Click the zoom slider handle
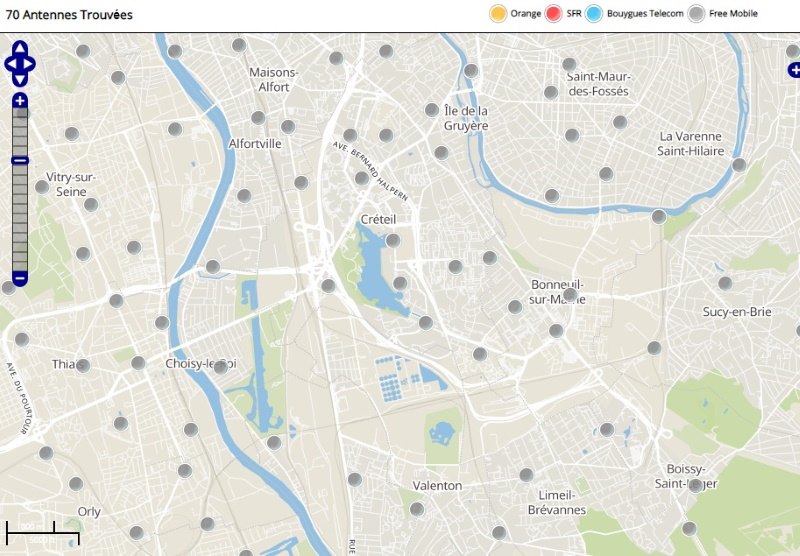The height and width of the screenshot is (556, 800). point(20,160)
